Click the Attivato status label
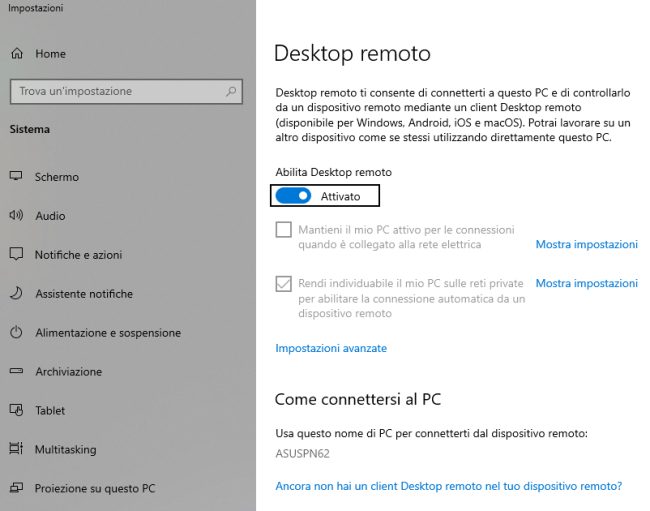This screenshot has width=650, height=511. point(340,196)
